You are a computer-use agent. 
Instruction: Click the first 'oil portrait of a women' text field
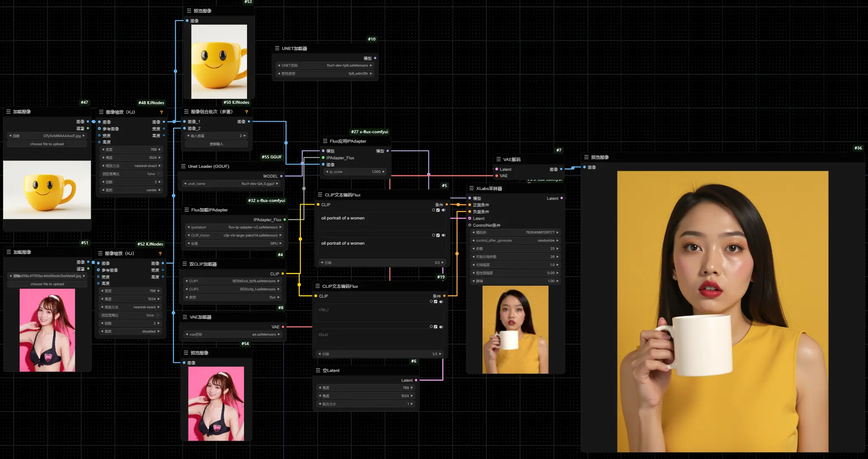tap(382, 222)
